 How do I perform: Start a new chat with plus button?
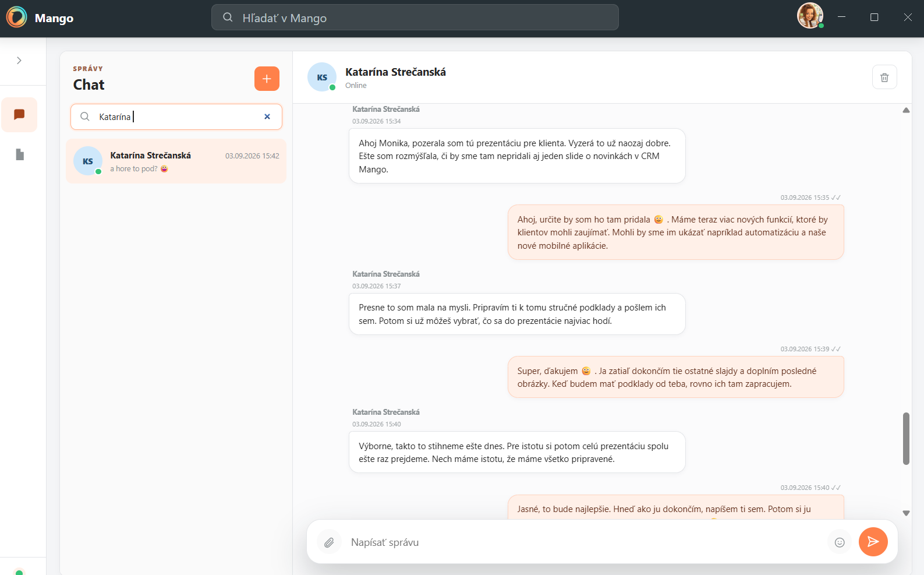click(267, 79)
